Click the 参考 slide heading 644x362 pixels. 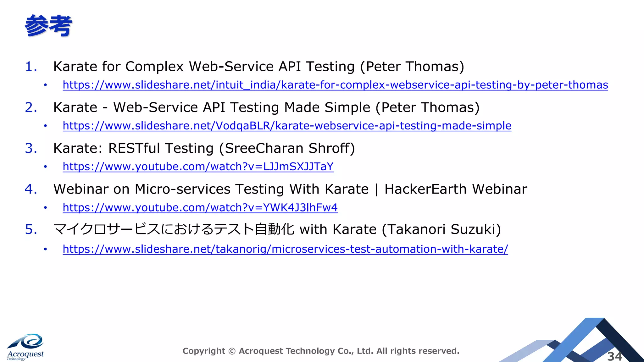48,26
